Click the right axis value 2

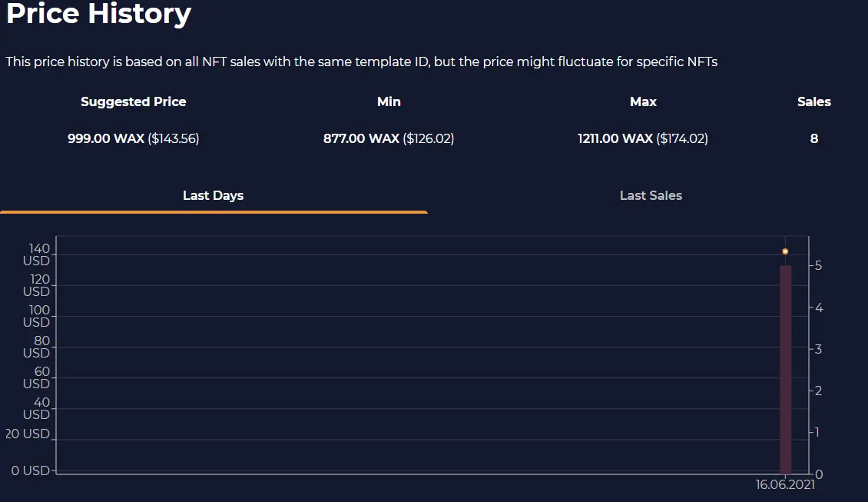pyautogui.click(x=818, y=391)
